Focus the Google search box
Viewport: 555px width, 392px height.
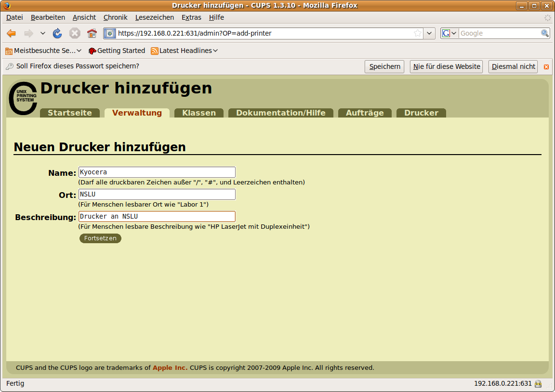click(500, 33)
